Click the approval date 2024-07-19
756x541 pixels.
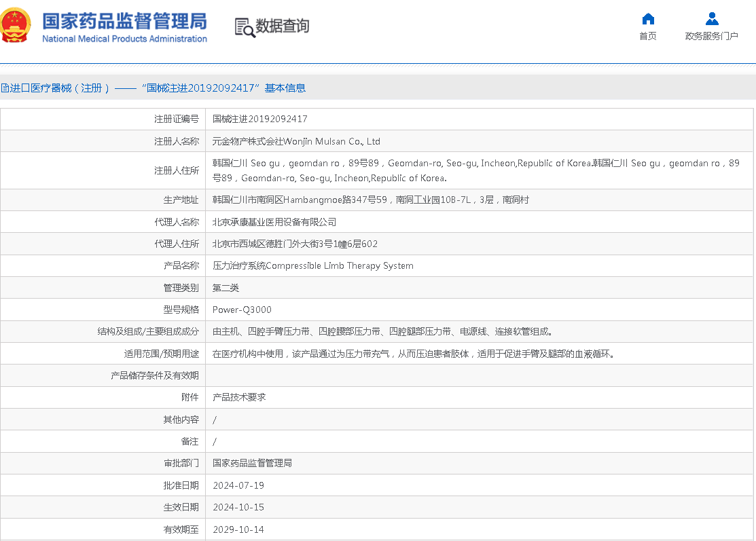[x=238, y=485]
